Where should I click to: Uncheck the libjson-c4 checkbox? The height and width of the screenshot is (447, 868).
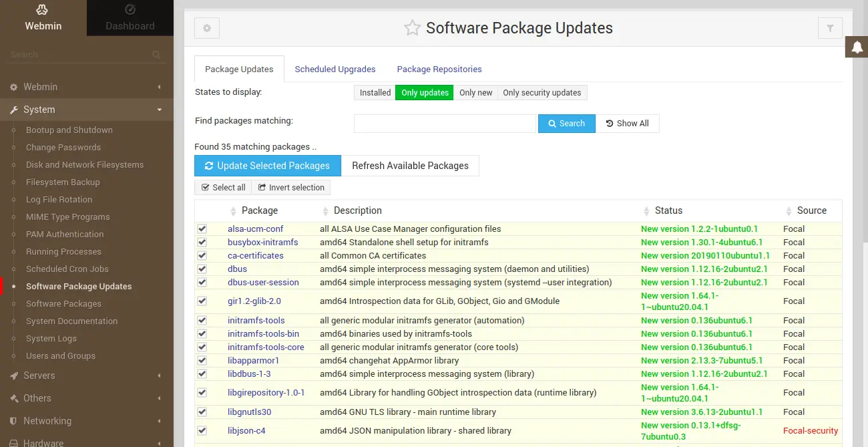(202, 430)
